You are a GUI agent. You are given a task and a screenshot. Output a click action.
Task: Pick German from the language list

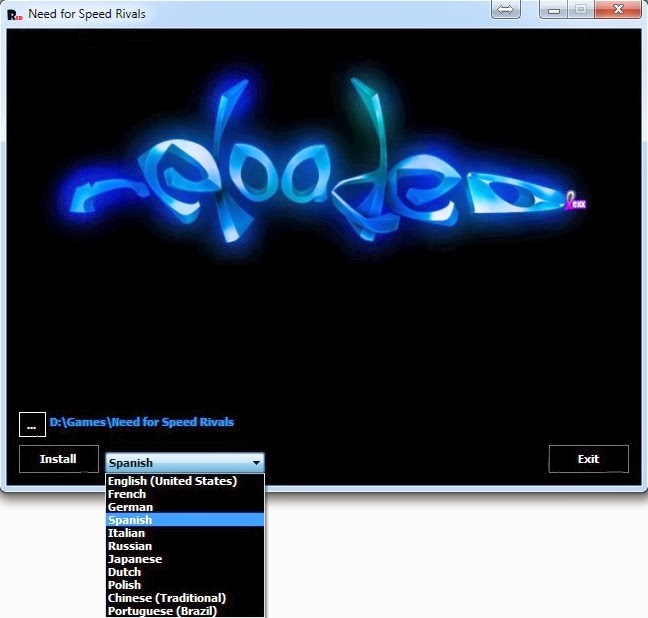185,507
